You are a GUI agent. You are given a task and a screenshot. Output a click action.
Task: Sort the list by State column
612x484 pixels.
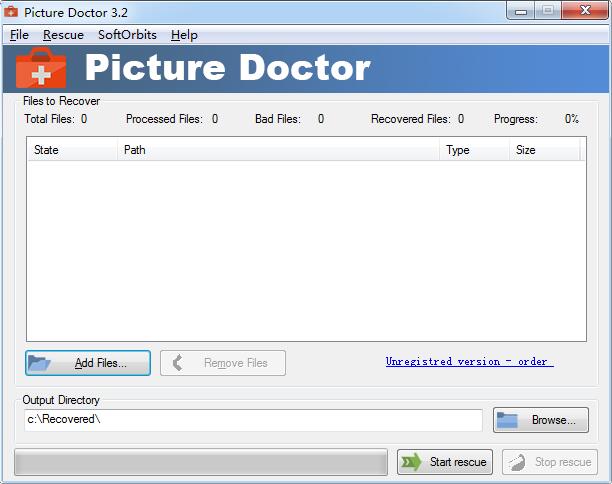point(73,149)
